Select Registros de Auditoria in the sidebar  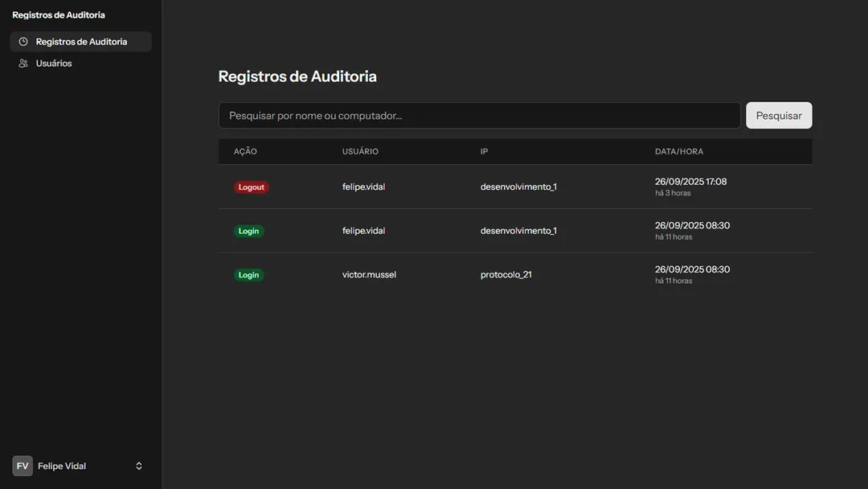(81, 41)
